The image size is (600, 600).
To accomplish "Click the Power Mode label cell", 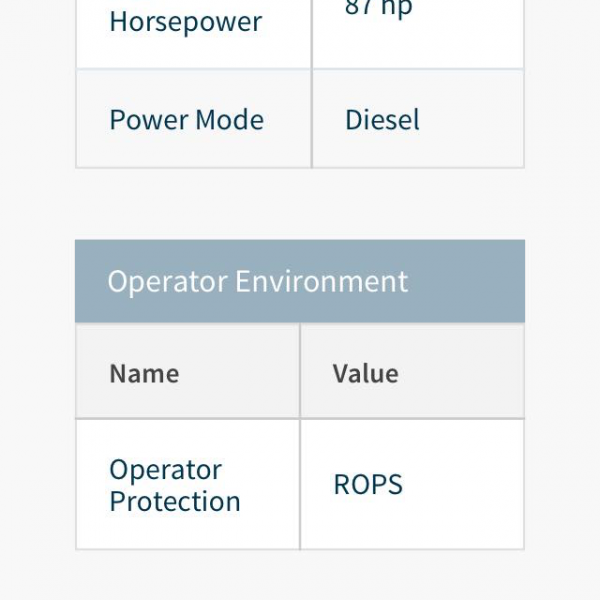I will coord(194,119).
